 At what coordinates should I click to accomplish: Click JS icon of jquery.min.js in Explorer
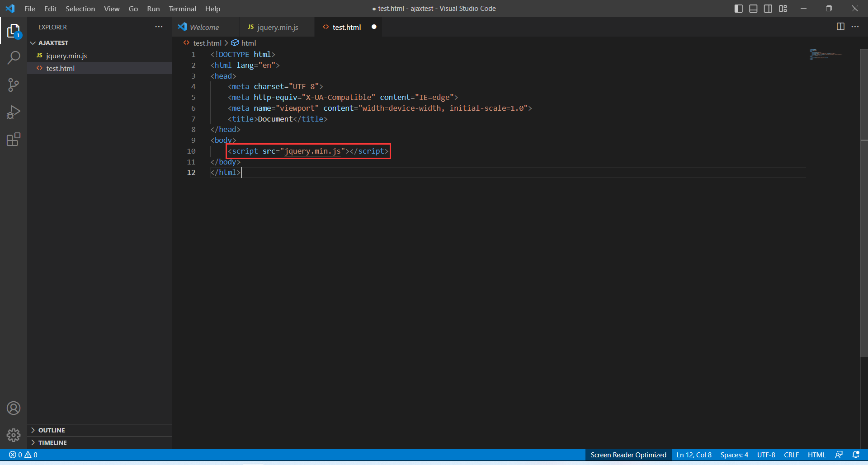pos(39,56)
